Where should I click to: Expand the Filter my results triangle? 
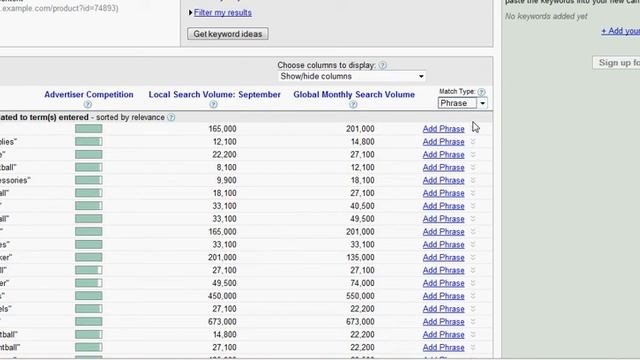click(190, 13)
